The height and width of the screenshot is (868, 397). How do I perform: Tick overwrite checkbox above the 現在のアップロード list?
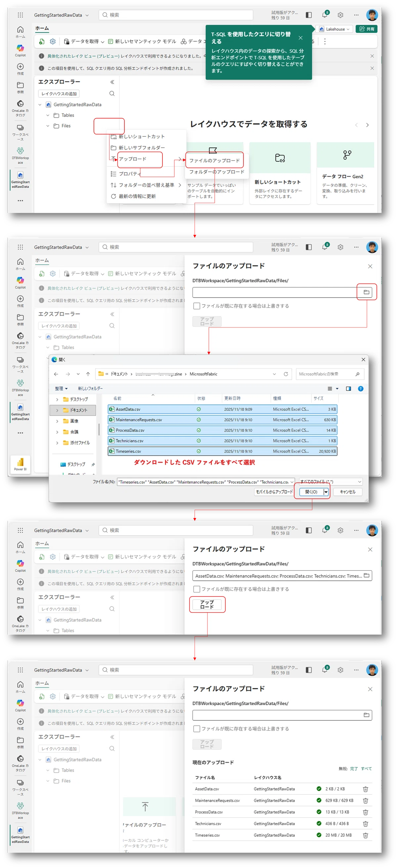[197, 729]
